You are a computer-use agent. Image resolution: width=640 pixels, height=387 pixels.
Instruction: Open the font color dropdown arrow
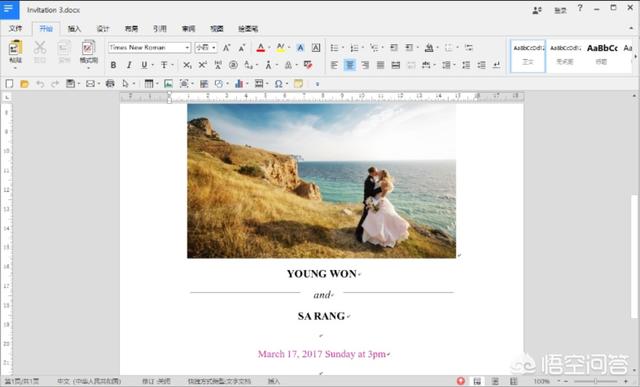[x=269, y=48]
